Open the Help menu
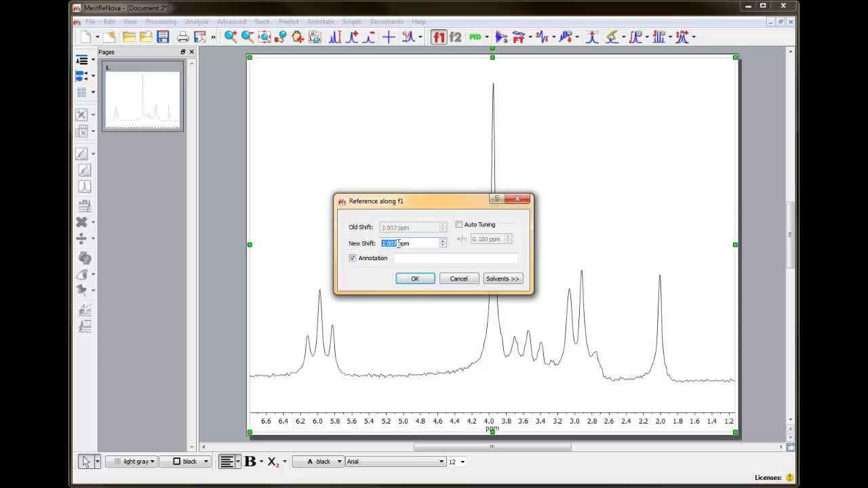Screen dimensions: 868x488 pos(418,22)
